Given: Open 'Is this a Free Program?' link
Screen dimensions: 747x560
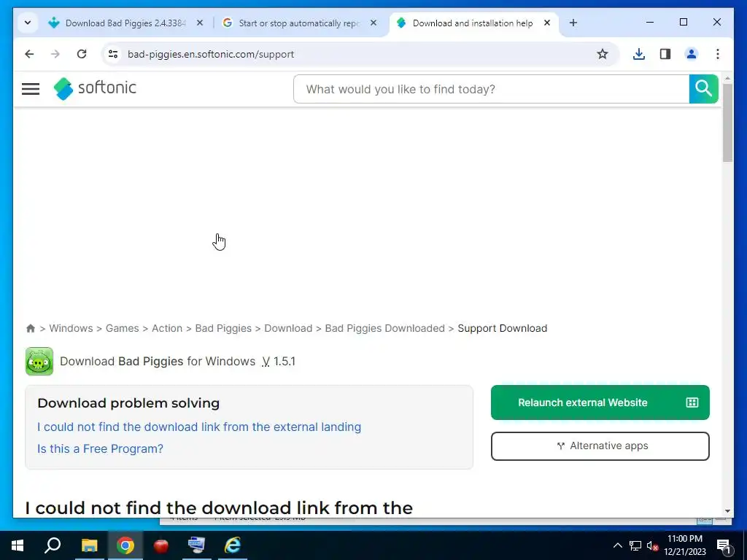Looking at the screenshot, I should coord(100,448).
